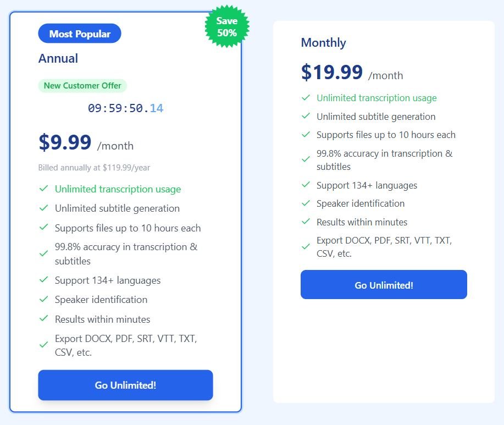The image size is (504, 425).
Task: Click checkmark beside Annual Export DOCX, PDF line
Action: click(43, 345)
